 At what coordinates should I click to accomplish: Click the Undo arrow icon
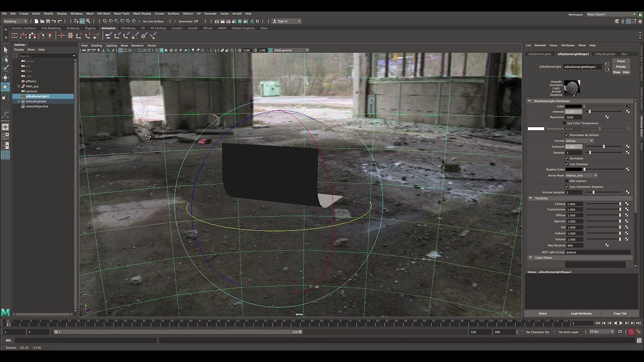coord(54,21)
